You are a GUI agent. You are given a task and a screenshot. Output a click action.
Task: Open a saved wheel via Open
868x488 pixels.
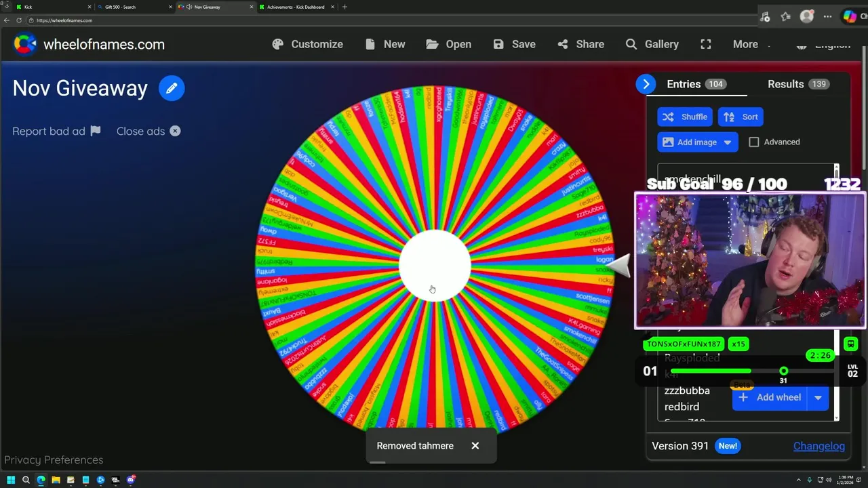point(448,44)
